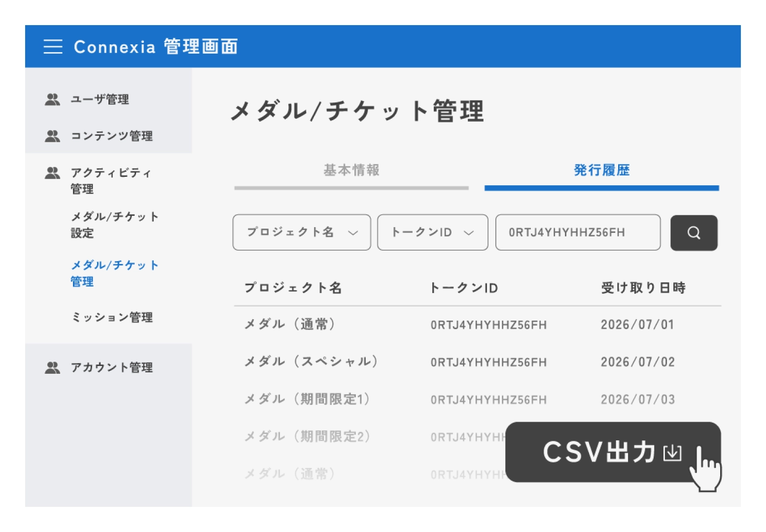Click the CSV出力 export button
766x532 pixels.
tap(613, 452)
